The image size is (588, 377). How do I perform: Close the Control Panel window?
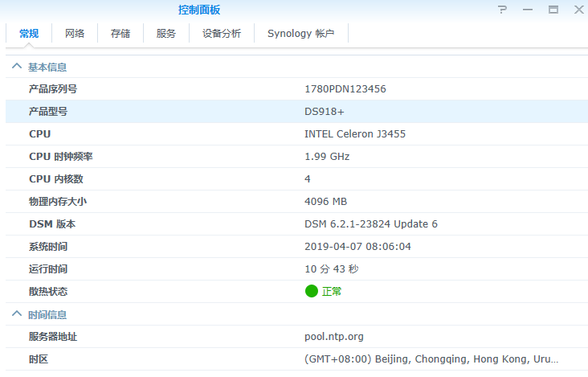pyautogui.click(x=578, y=10)
